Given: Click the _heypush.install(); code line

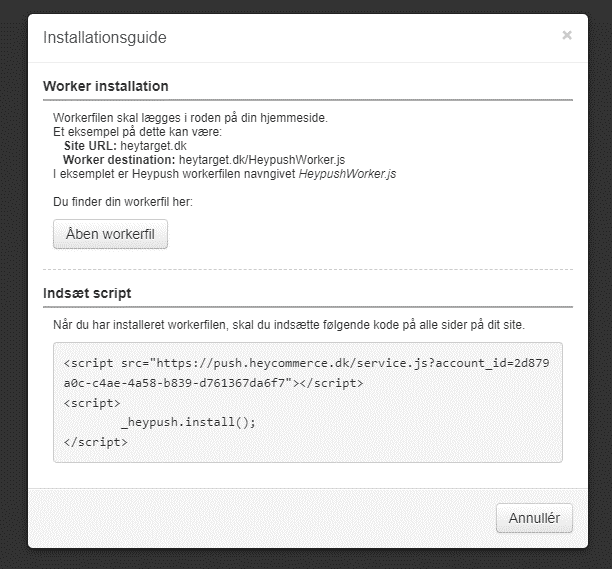Looking at the screenshot, I should click(189, 421).
